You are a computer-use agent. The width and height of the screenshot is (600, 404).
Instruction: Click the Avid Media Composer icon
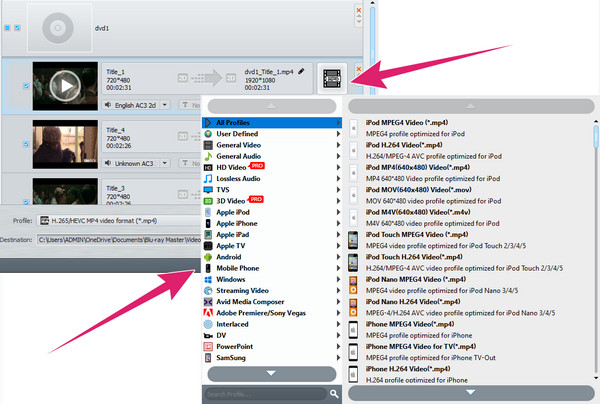tap(208, 302)
